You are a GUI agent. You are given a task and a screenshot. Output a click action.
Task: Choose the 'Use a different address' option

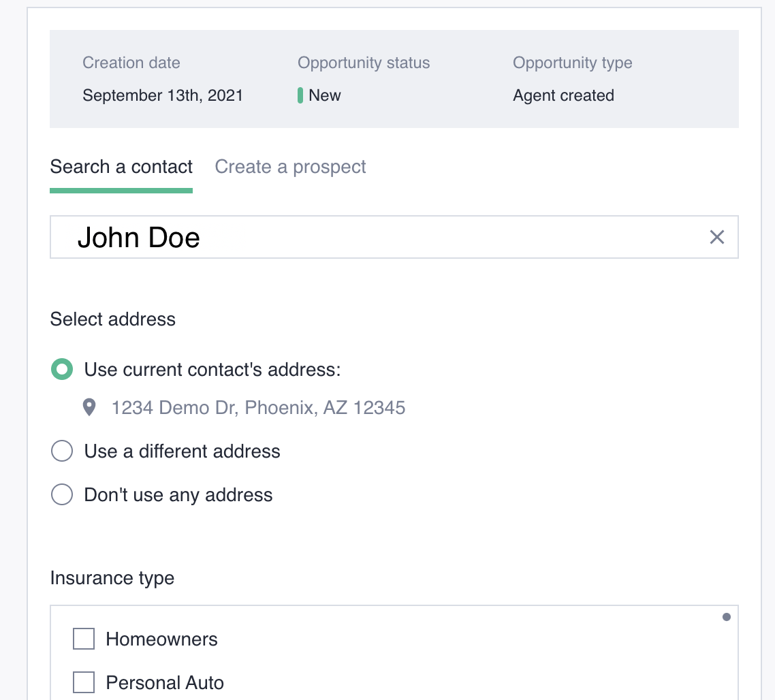(62, 451)
